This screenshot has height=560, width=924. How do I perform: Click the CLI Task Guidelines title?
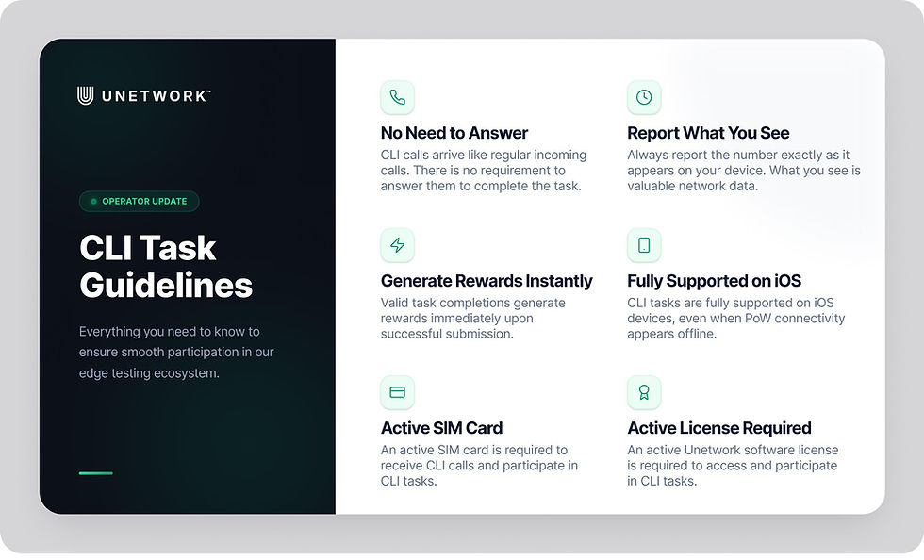coord(166,266)
